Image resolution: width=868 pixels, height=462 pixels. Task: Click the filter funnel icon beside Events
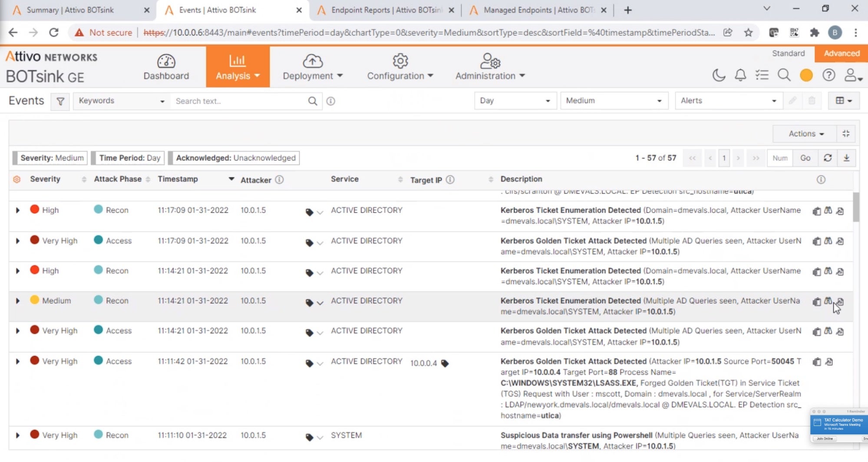pos(60,101)
